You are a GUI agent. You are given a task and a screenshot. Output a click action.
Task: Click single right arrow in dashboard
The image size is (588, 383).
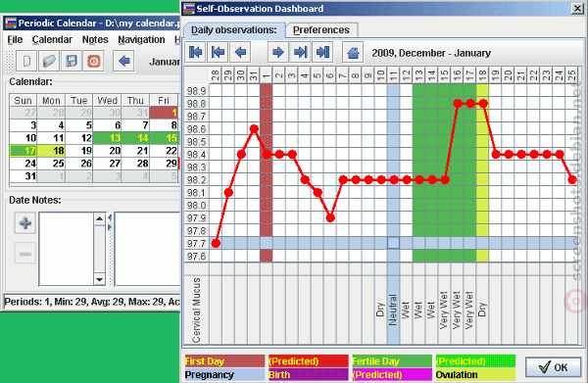pos(278,52)
